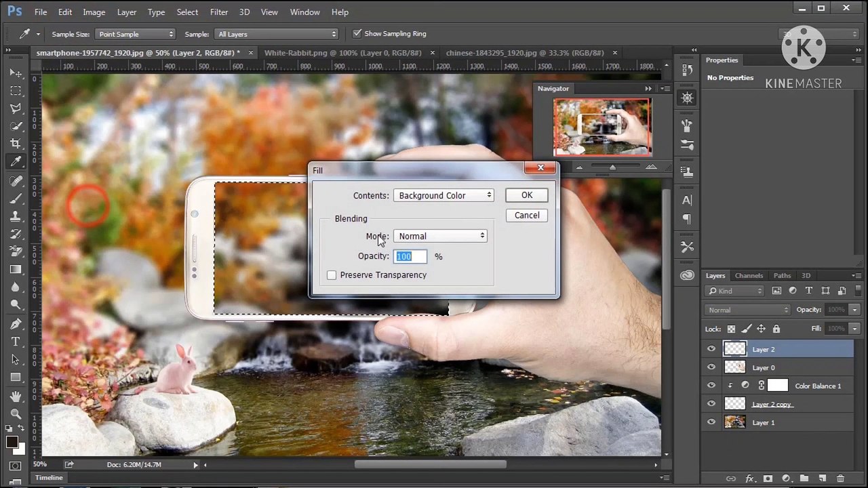The width and height of the screenshot is (868, 488).
Task: Select the Brush tool
Action: (15, 198)
